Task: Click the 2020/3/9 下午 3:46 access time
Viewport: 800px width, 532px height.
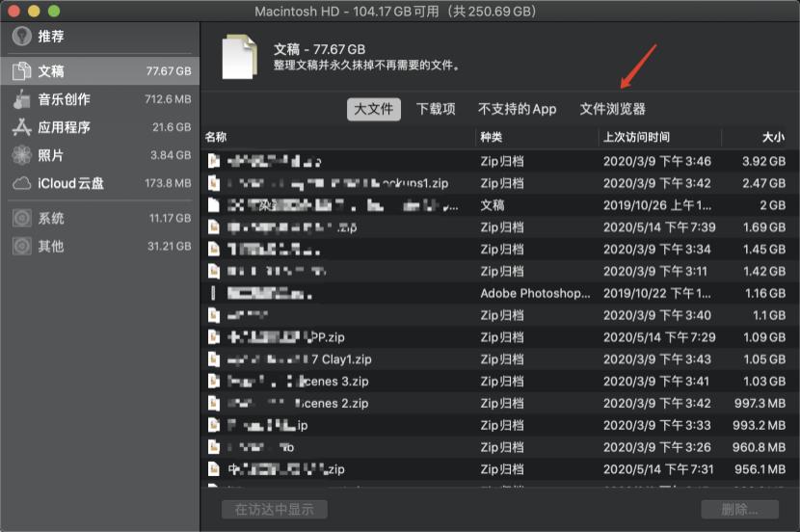Action: [657, 161]
